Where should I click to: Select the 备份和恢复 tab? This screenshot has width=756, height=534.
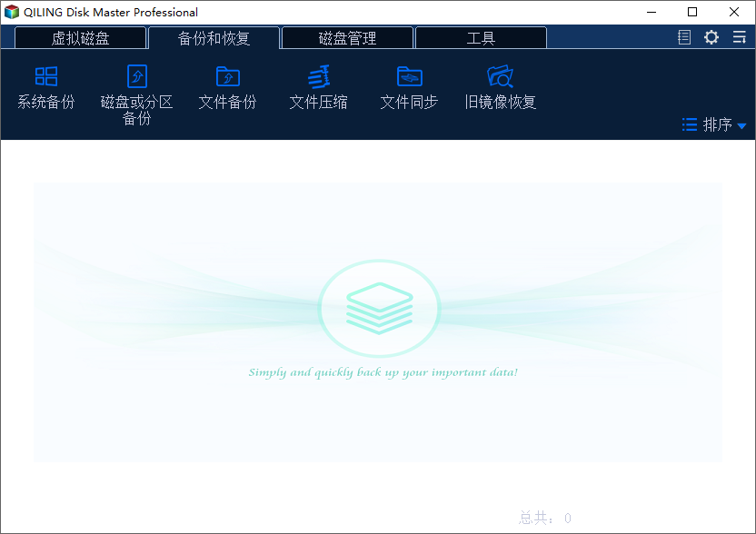[213, 37]
